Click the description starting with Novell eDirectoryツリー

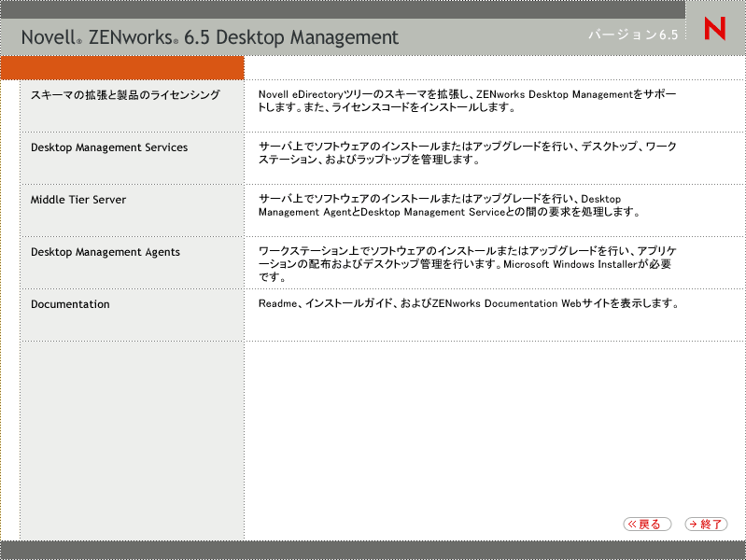click(467, 101)
